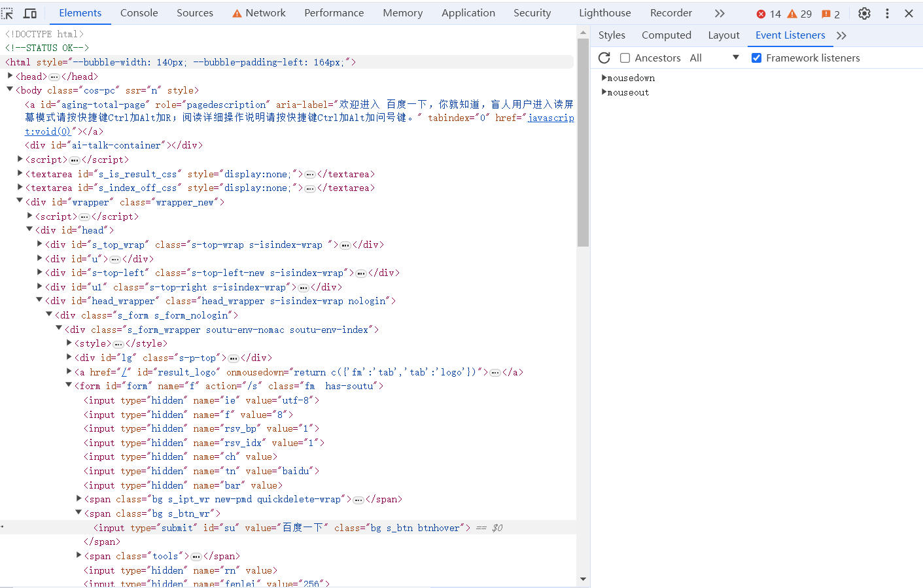Activate the inspect element picker icon
The height and width of the screenshot is (588, 923).
7,13
